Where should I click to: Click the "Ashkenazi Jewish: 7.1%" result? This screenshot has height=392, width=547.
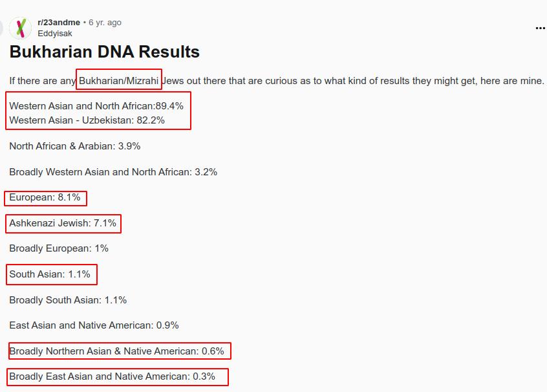[x=63, y=223]
